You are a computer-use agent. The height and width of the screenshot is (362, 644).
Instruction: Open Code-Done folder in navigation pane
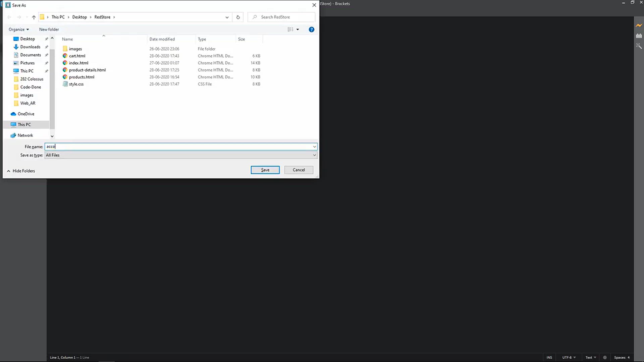click(x=31, y=87)
